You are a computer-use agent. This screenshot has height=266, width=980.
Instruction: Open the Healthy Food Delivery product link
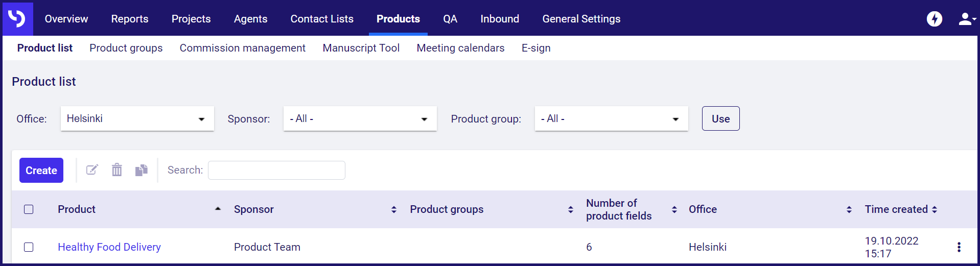pyautogui.click(x=109, y=247)
